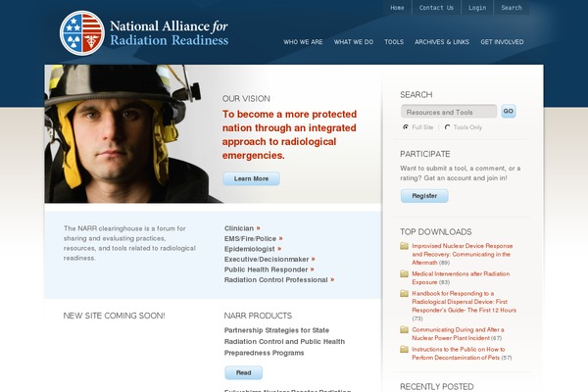Open the Clinician link
This screenshot has width=588, height=392.
point(239,228)
